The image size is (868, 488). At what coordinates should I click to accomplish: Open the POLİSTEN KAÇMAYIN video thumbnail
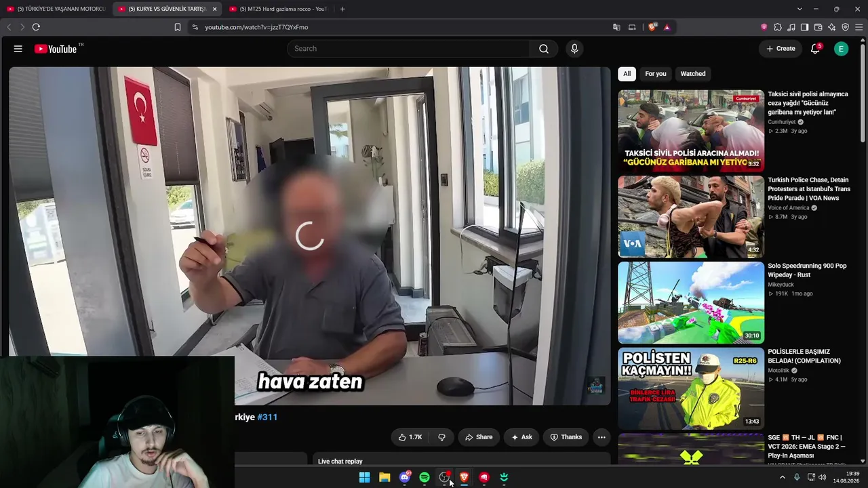point(691,389)
